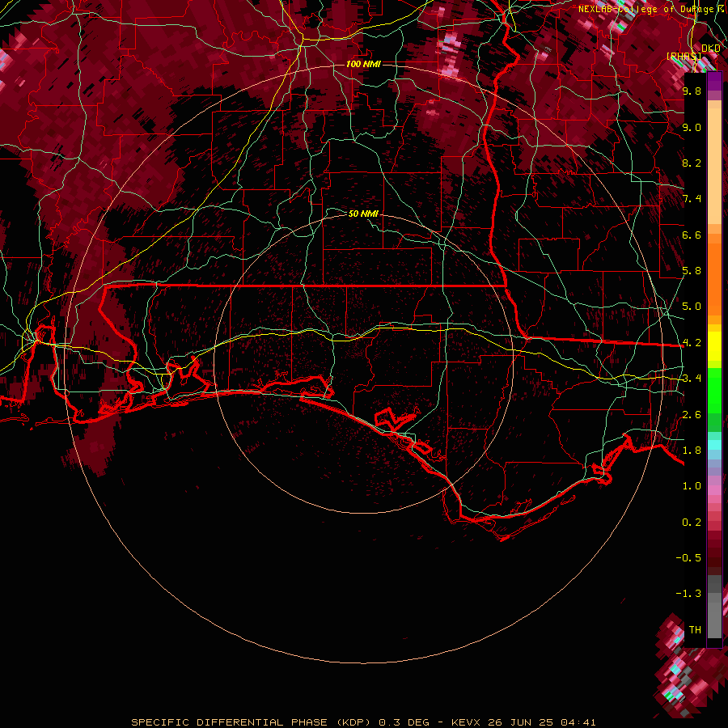Screen dimensions: 728x728
Task: Click the 1.0 value on the color scale
Action: point(692,486)
